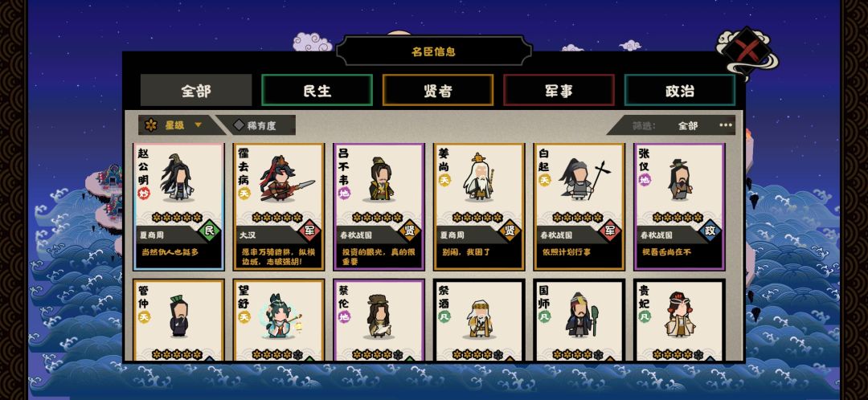Open the three-dots filter options

pyautogui.click(x=726, y=125)
